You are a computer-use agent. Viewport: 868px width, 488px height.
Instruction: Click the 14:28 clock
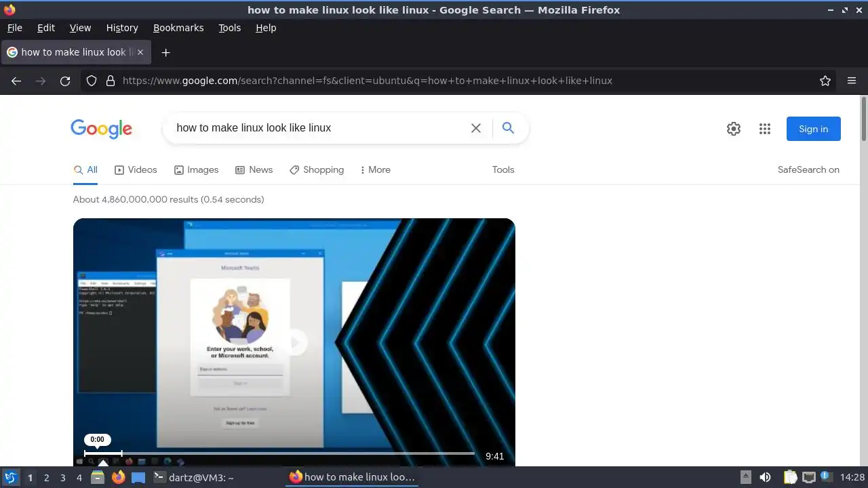click(x=852, y=477)
